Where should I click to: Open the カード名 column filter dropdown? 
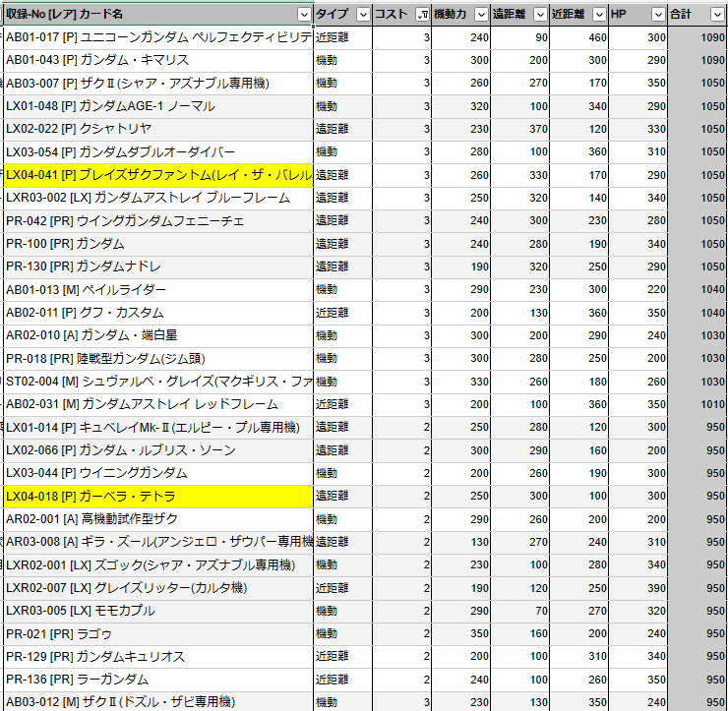coord(304,15)
